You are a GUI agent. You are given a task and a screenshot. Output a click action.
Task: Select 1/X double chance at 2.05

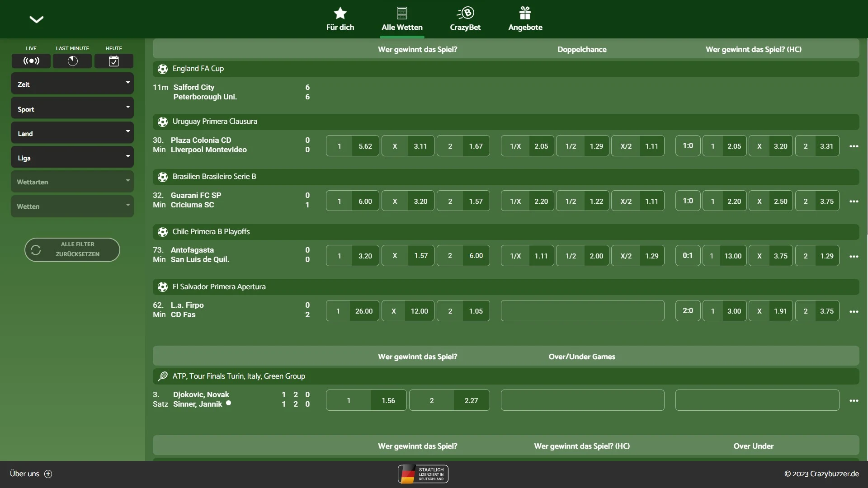coord(528,146)
